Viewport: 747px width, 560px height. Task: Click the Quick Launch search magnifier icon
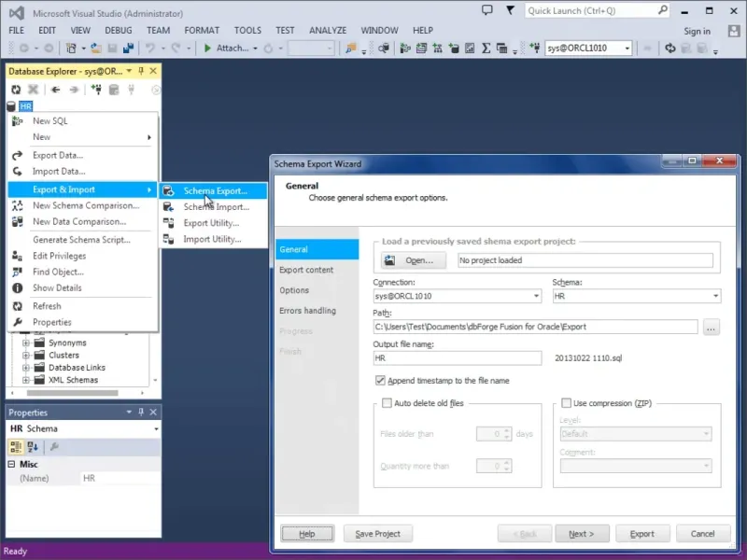pos(662,10)
